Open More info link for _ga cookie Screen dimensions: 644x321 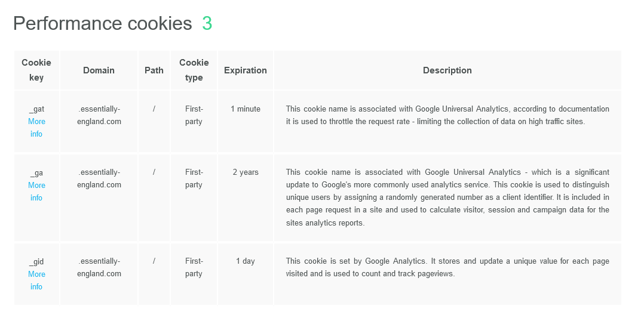coord(36,192)
